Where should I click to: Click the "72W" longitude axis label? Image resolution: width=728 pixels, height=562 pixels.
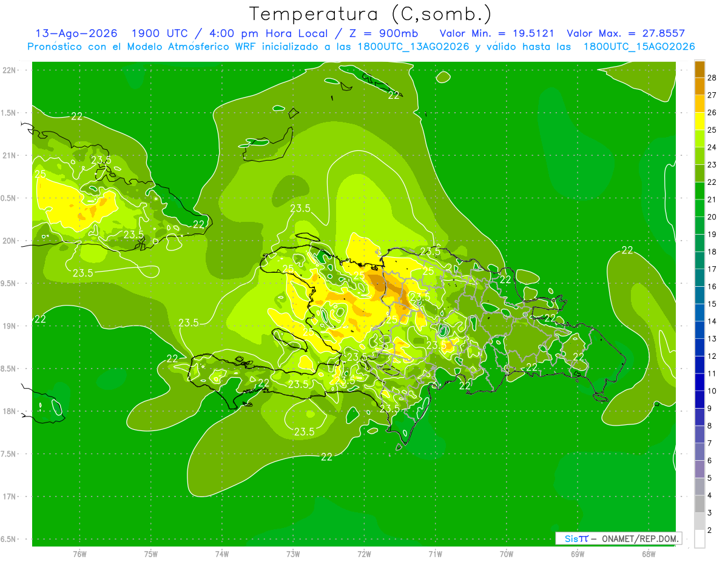coord(364,554)
